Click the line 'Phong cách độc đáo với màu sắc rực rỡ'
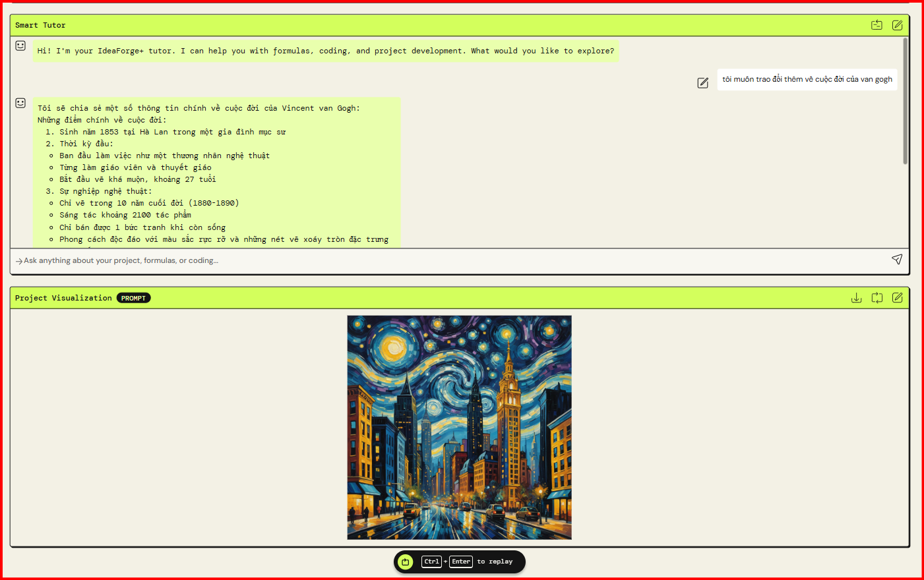The height and width of the screenshot is (580, 924). click(x=224, y=239)
